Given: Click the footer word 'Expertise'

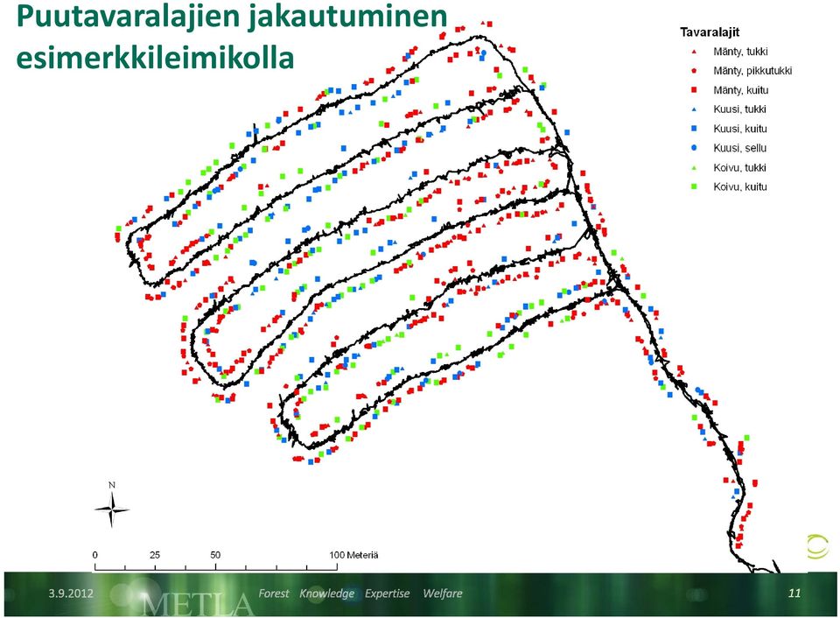Looking at the screenshot, I should click(388, 593).
